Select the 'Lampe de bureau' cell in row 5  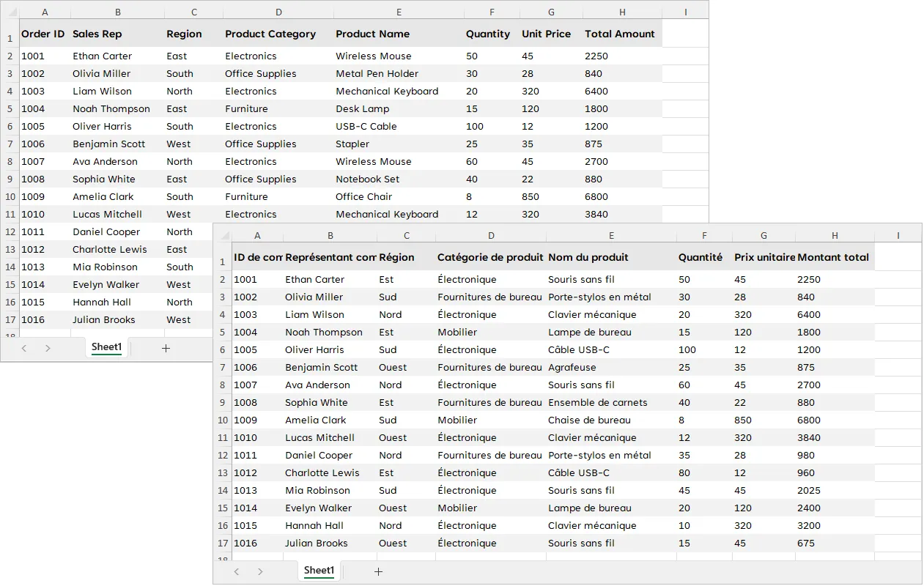611,332
